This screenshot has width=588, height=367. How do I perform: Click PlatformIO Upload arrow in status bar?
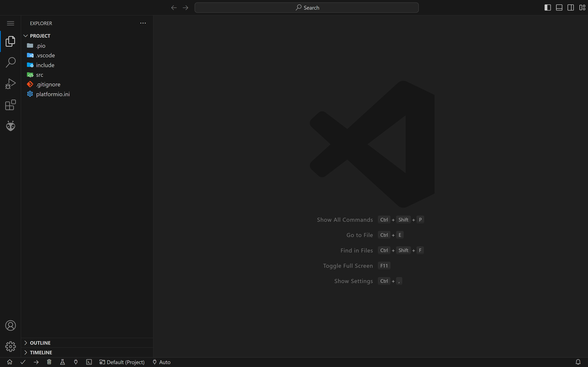[x=36, y=362]
